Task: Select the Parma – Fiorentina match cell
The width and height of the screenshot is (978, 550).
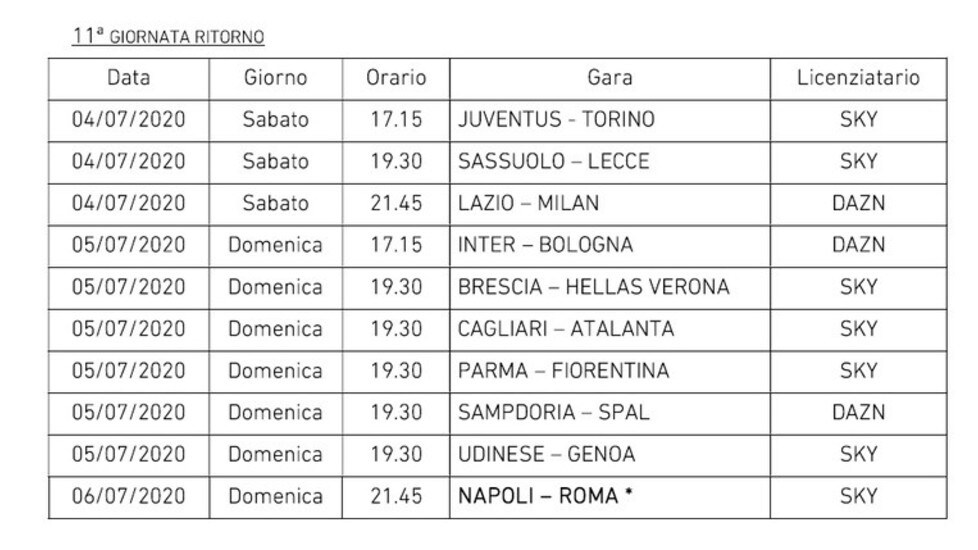Action: [x=563, y=370]
